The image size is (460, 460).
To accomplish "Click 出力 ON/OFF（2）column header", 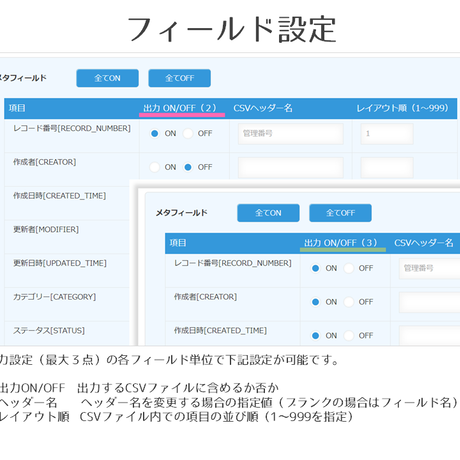I will [x=180, y=108].
